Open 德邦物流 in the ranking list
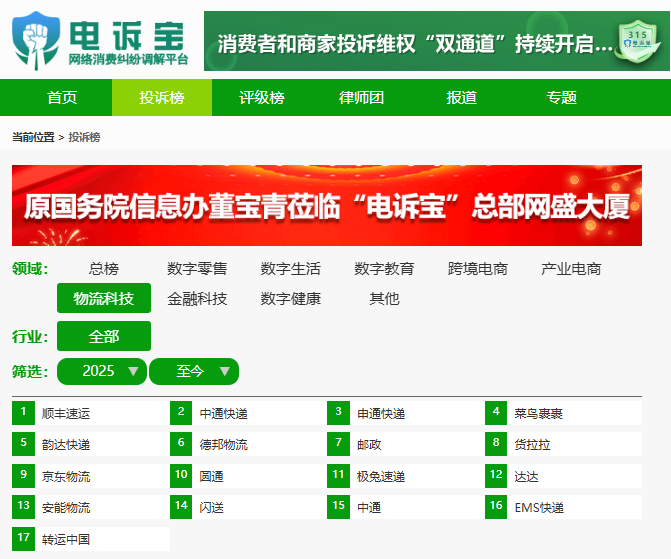 [x=223, y=445]
